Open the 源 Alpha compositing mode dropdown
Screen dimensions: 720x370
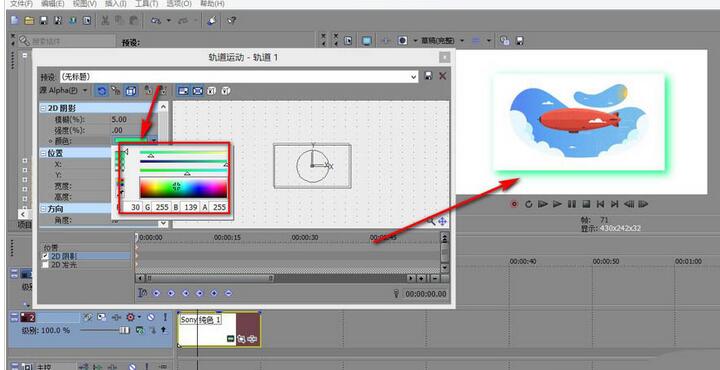pyautogui.click(x=64, y=91)
